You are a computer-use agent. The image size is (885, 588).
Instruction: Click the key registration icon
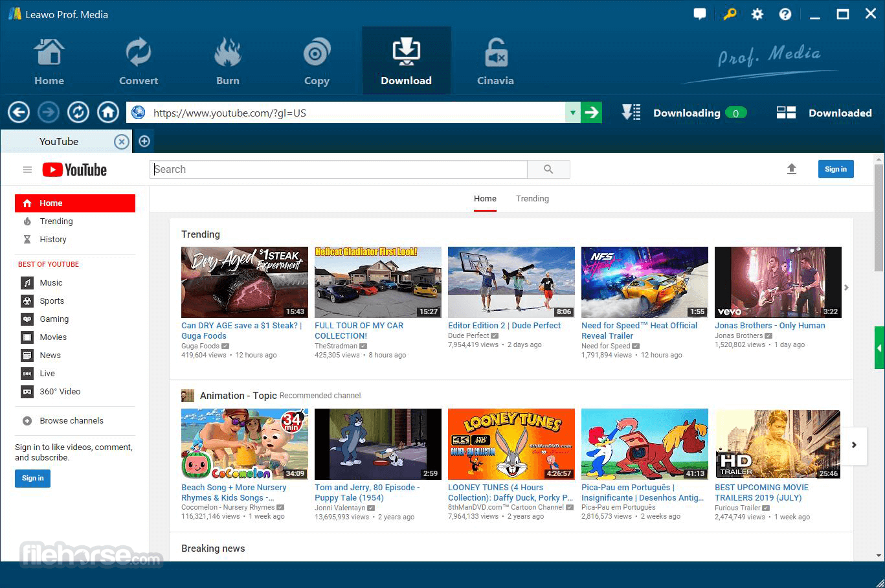point(729,14)
